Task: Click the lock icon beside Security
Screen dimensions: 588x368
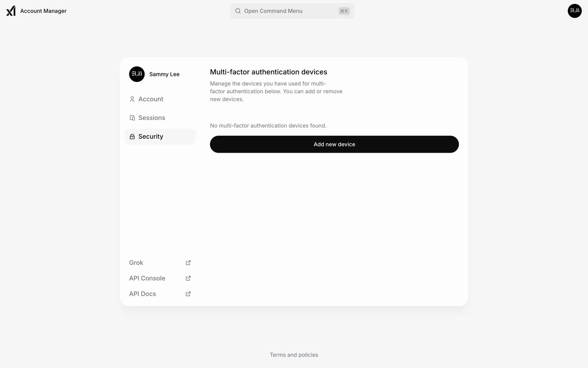Action: coord(132,136)
